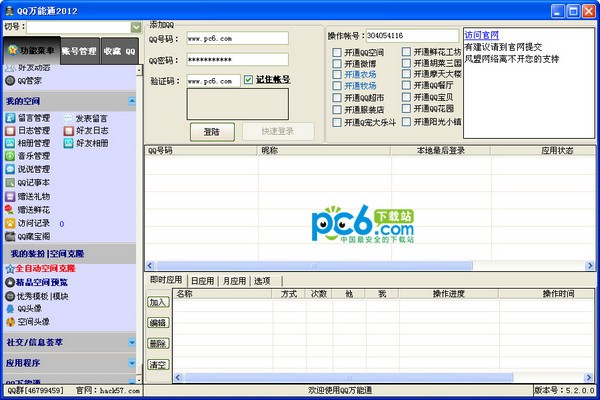Click 好友动态 friends activity icon

(10, 68)
